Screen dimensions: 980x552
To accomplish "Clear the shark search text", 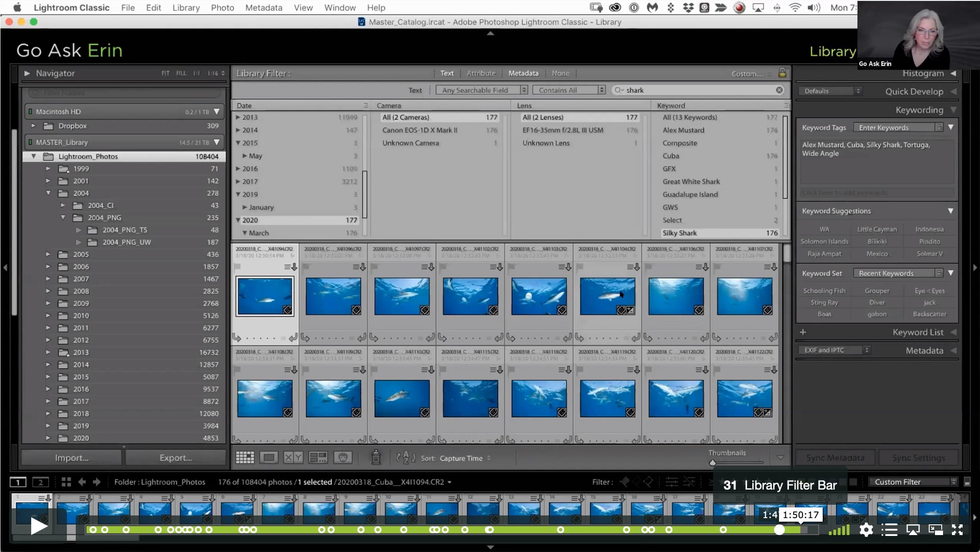I will point(779,90).
